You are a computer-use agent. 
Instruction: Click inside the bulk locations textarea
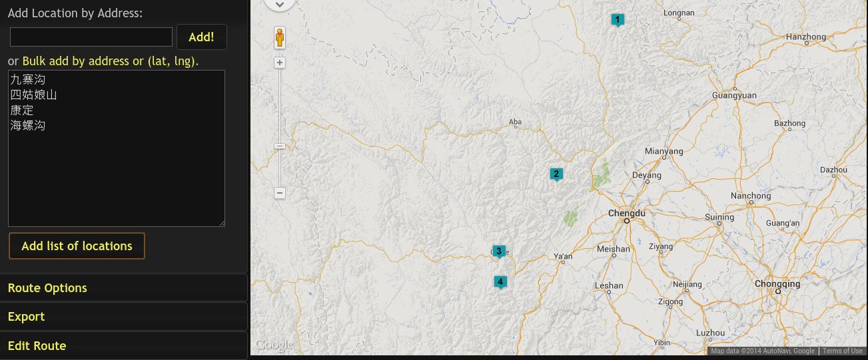[117, 148]
